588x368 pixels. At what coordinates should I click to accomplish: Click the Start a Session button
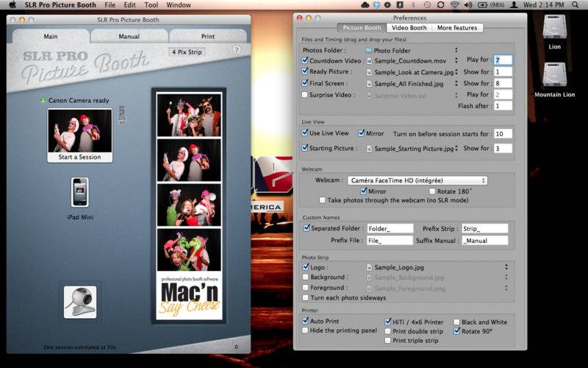pos(80,135)
